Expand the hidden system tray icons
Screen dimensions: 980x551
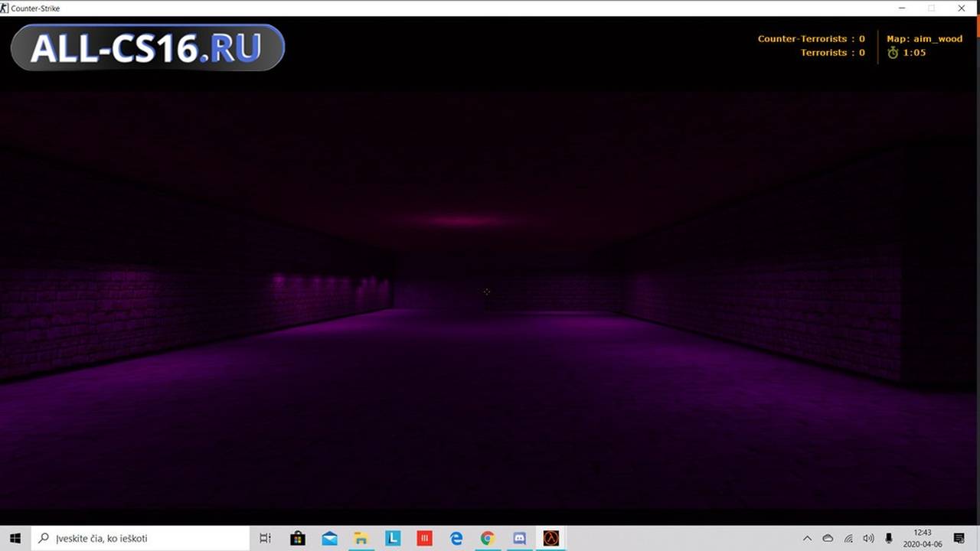click(807, 538)
